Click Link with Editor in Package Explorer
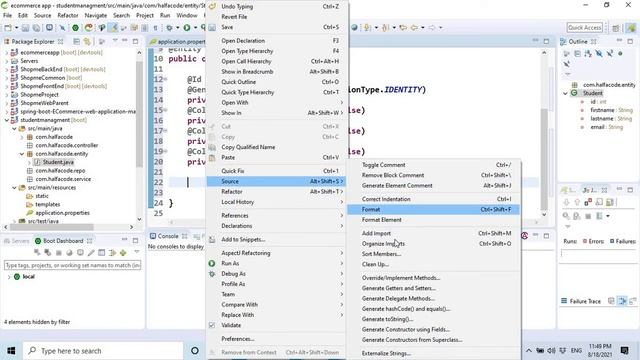 (87, 41)
